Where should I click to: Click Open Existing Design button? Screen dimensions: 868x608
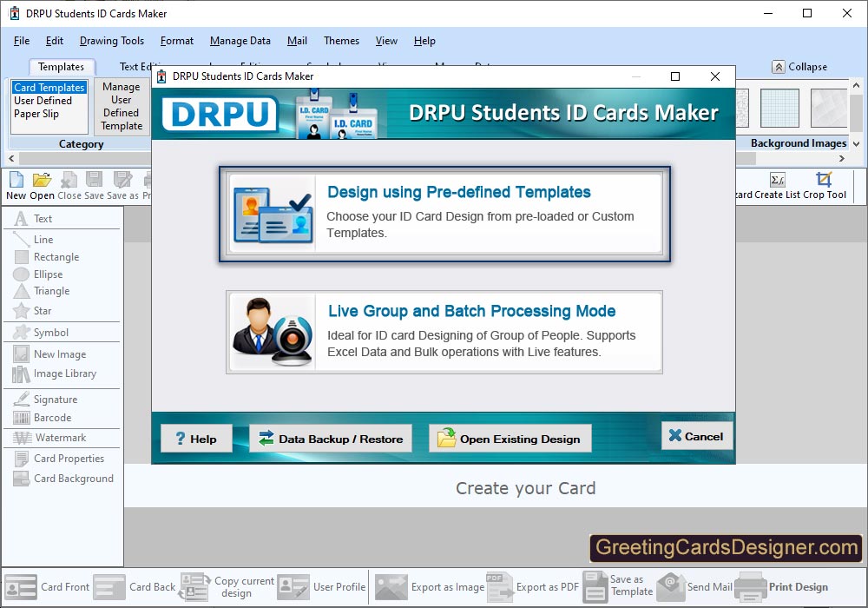[510, 439]
